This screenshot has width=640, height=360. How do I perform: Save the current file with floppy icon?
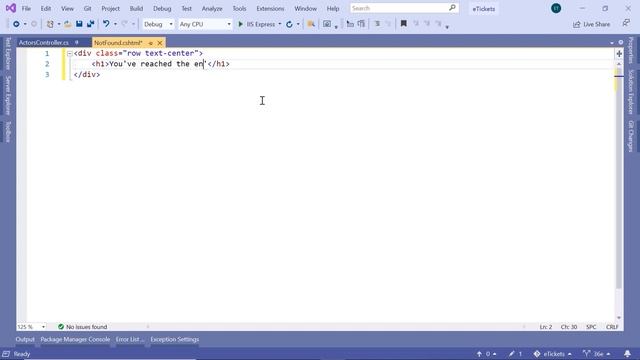(79, 24)
